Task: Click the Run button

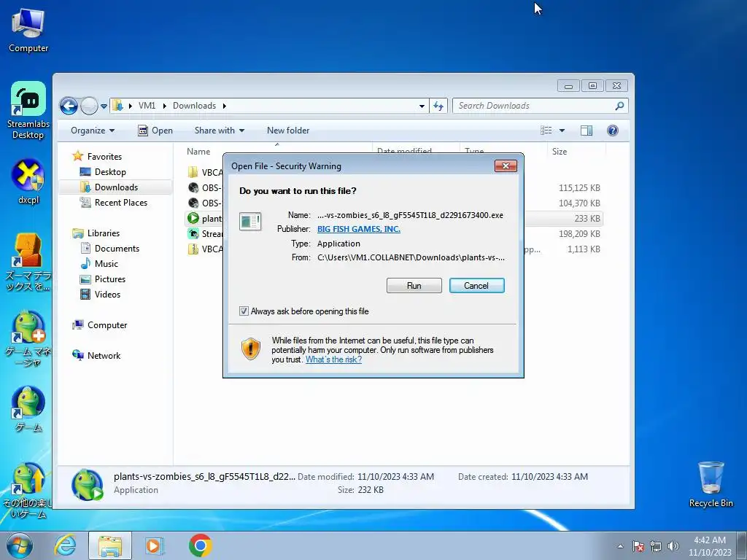Action: 414,286
